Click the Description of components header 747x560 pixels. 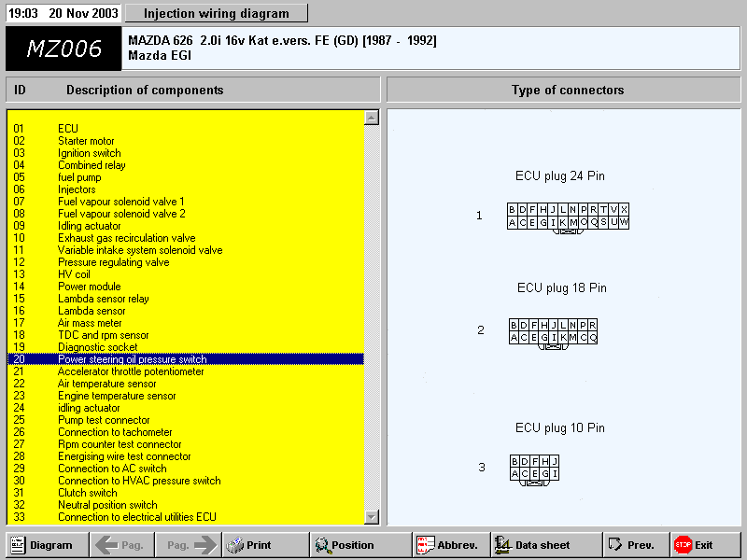193,90
